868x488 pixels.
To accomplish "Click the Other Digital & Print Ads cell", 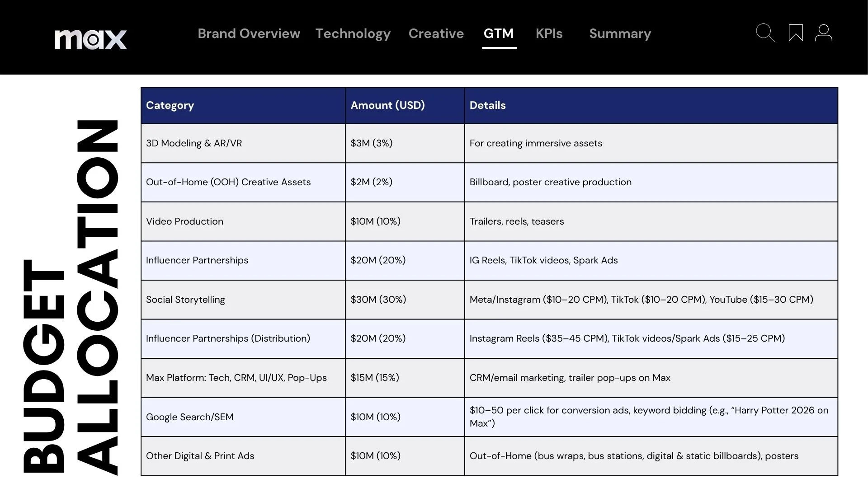I will 200,456.
